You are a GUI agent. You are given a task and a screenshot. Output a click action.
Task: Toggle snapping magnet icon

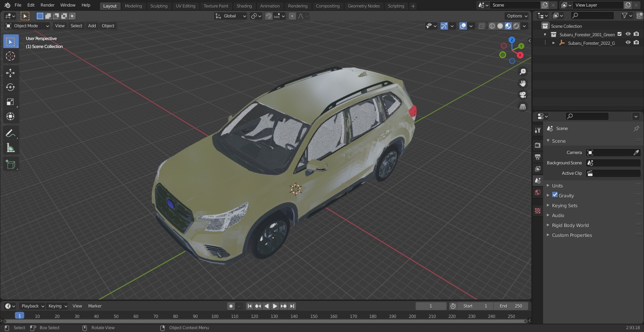[x=268, y=16]
